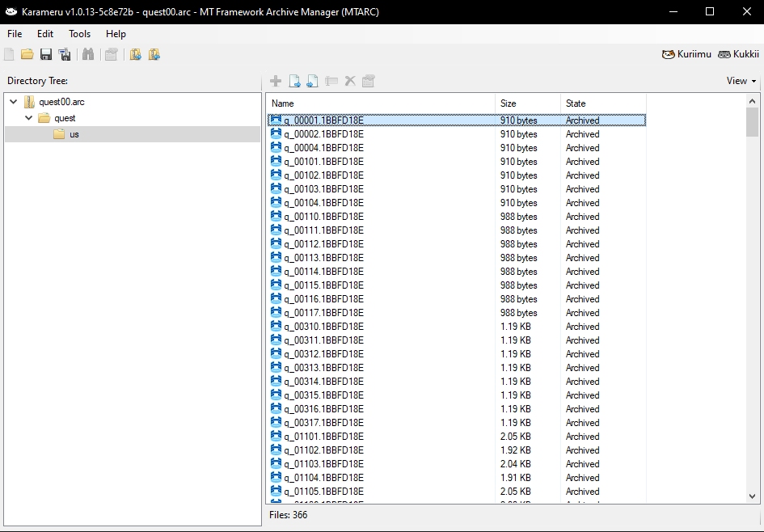Select file q_00117.1BBFD18E
764x532 pixels.
(457, 313)
